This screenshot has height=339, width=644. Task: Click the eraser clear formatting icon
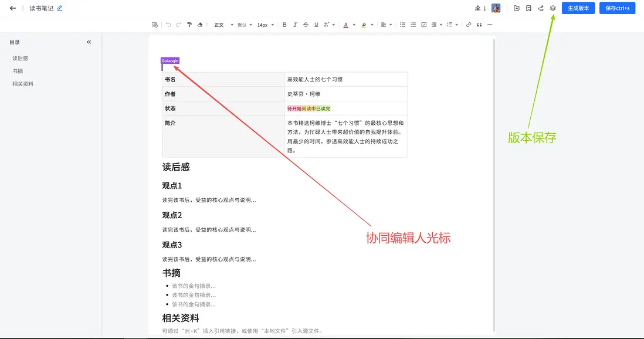point(201,25)
